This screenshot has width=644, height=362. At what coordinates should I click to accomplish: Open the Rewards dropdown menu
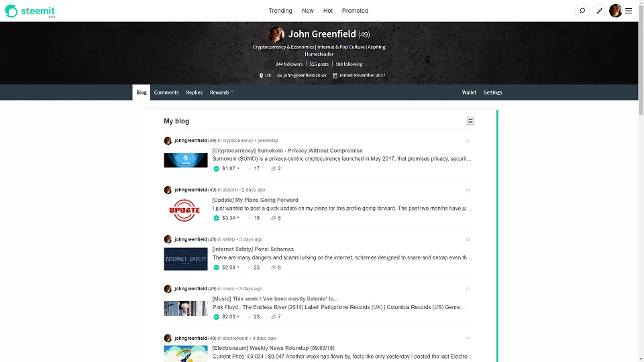221,93
